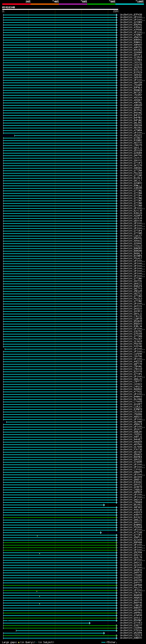The height and width of the screenshot is (644, 146).
Task: Click the white query sequence ruler bar
Action: 60,10
